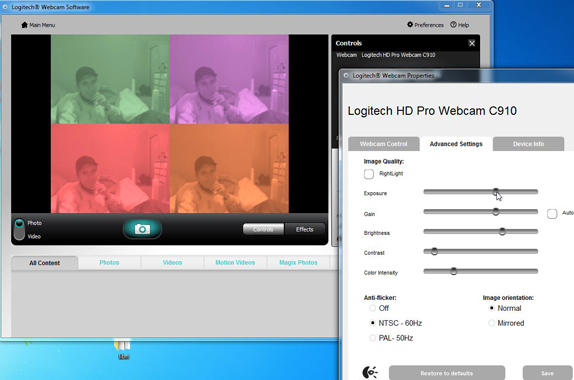Click the Contrast slider handle

pyautogui.click(x=434, y=252)
